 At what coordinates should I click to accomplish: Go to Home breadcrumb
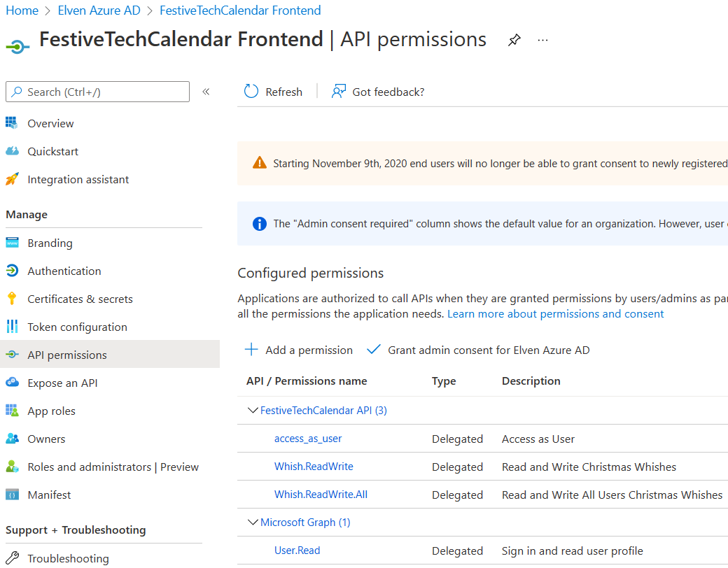click(22, 10)
